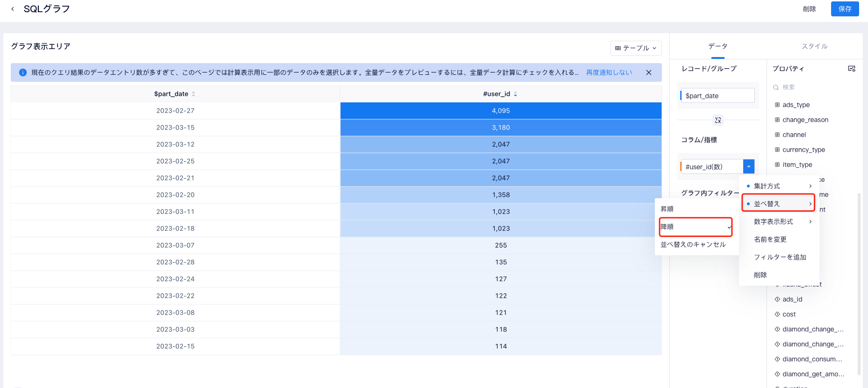Image resolution: width=868 pixels, height=388 pixels.
Task: Choose フィルターを追加 from the menu
Action: (x=779, y=257)
